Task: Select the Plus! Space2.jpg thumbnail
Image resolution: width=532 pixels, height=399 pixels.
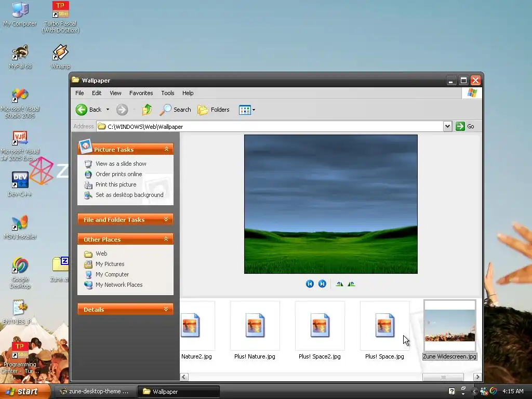Action: tap(320, 330)
